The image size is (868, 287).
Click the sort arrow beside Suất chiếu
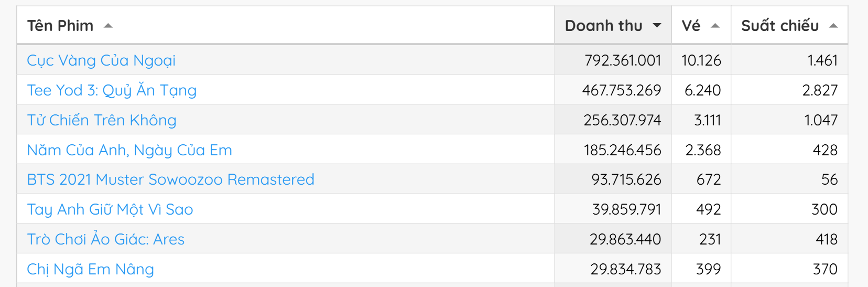click(833, 26)
